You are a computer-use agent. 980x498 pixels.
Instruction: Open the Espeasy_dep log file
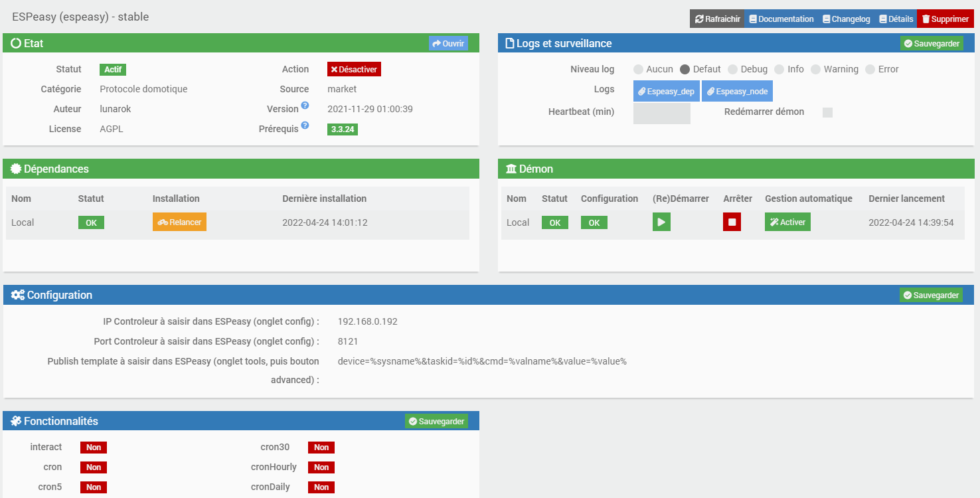tap(666, 92)
